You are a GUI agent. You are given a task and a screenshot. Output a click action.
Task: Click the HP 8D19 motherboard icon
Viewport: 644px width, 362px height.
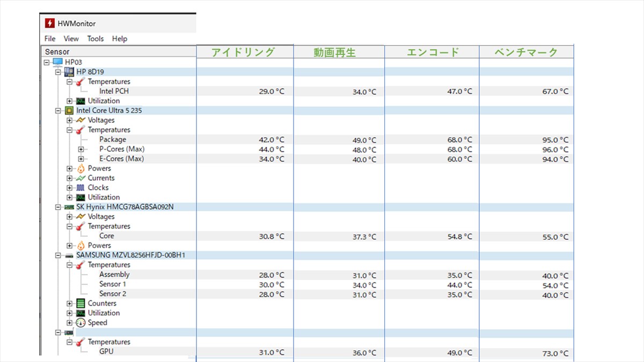coord(69,72)
